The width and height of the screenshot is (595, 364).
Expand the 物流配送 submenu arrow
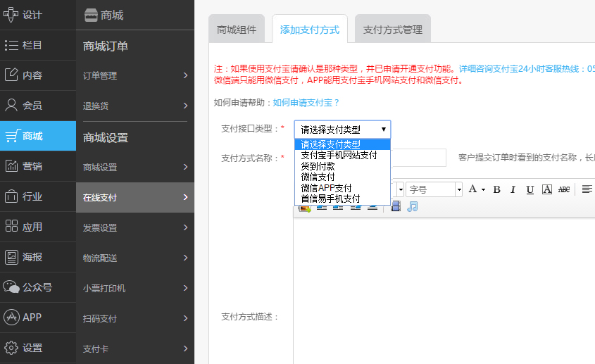coord(186,258)
